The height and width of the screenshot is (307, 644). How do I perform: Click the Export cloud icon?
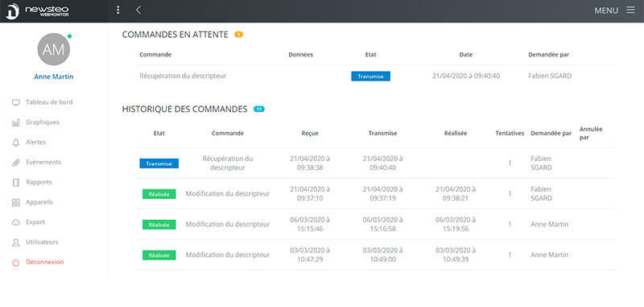click(16, 222)
